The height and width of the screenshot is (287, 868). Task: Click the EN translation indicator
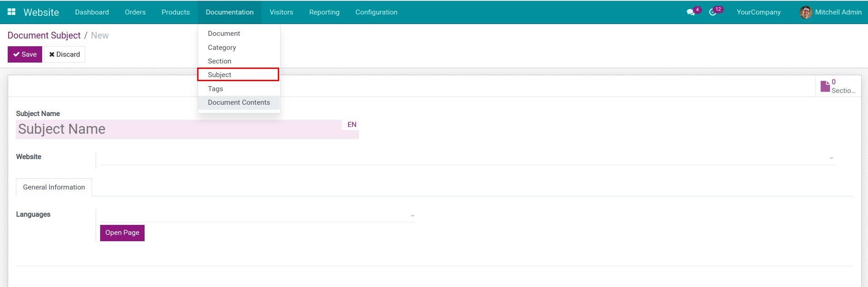352,125
